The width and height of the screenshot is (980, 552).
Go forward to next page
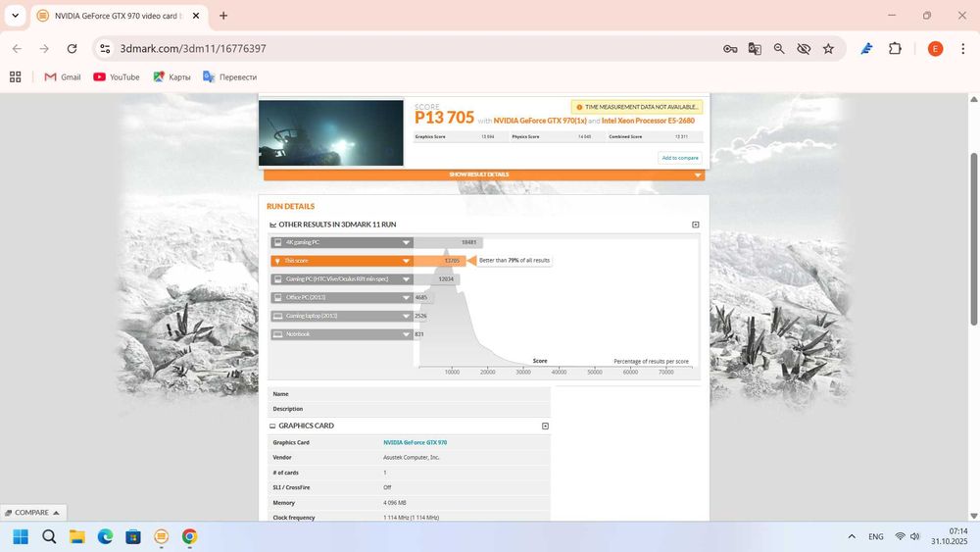pos(44,49)
